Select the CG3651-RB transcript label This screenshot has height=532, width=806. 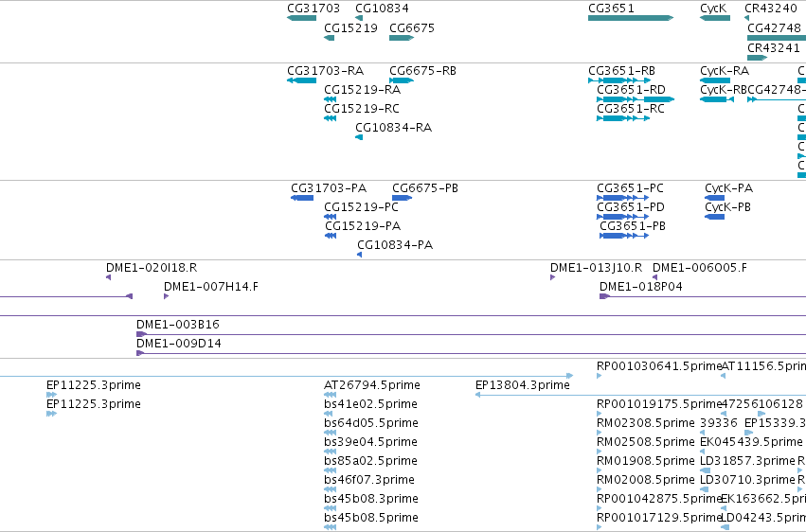[621, 70]
